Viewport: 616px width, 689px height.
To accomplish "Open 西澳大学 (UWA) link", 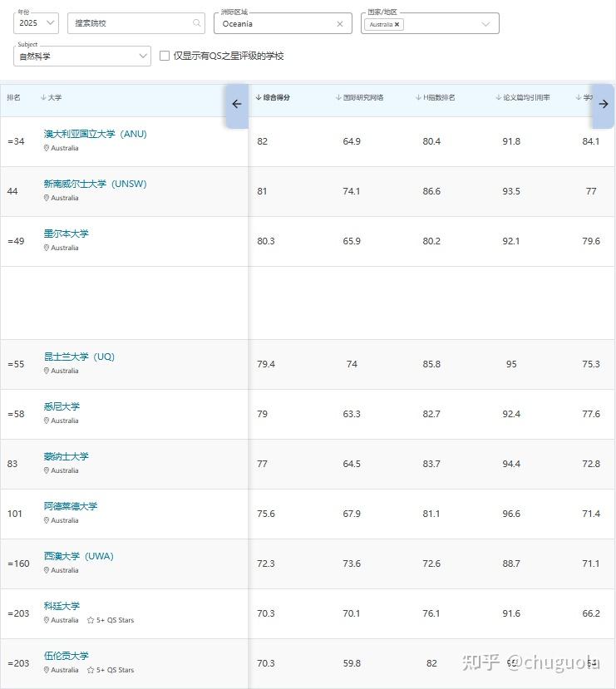I will [x=78, y=556].
